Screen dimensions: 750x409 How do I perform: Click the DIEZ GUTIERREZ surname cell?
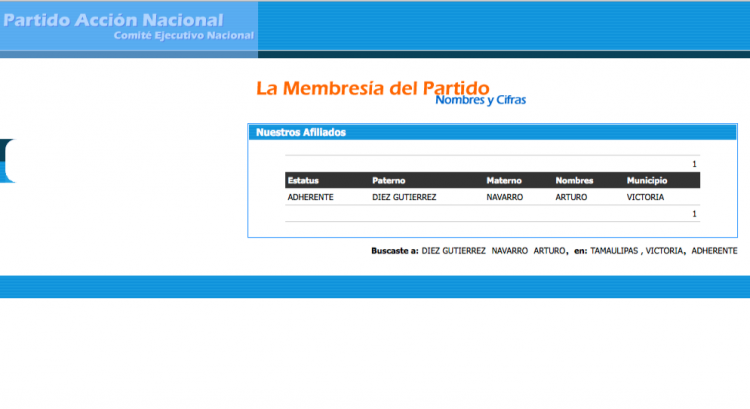[404, 198]
